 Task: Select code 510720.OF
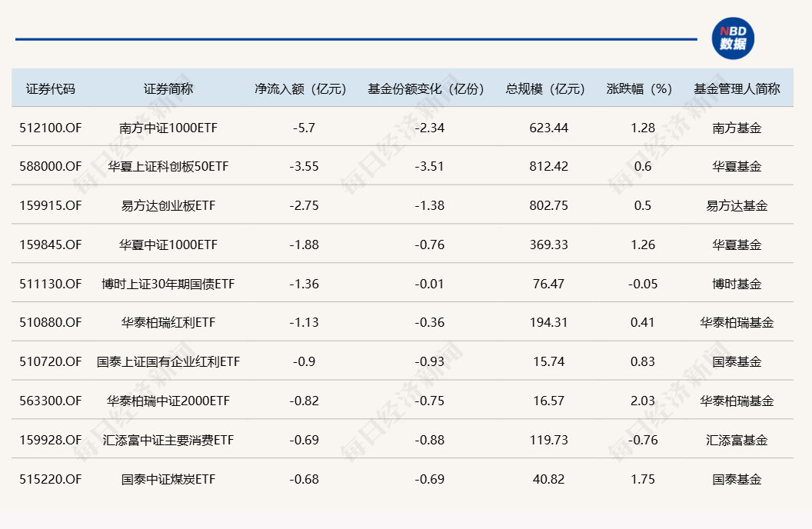[51, 361]
